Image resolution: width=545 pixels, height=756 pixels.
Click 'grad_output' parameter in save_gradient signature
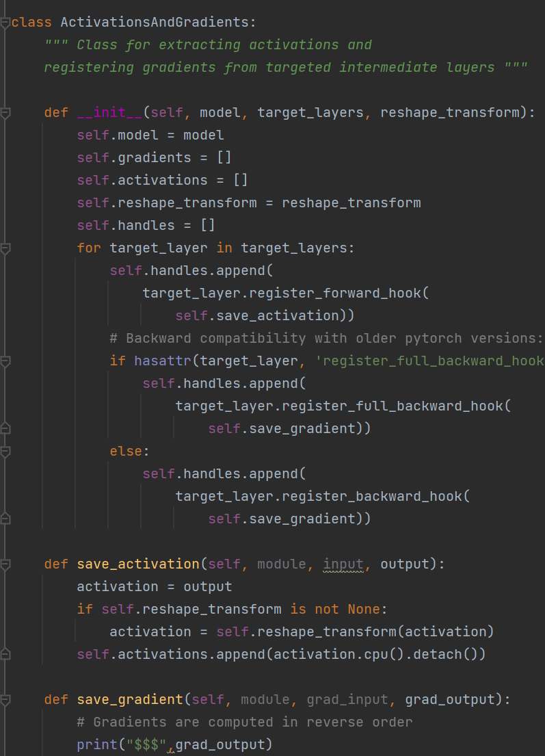449,700
